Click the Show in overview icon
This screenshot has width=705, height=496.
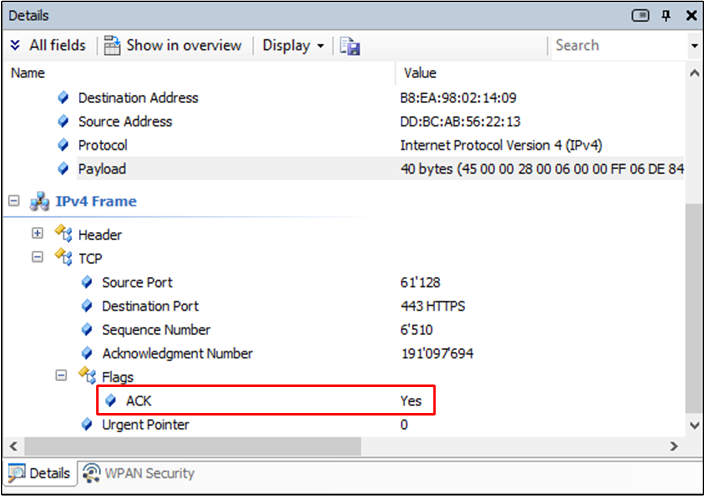pyautogui.click(x=112, y=46)
